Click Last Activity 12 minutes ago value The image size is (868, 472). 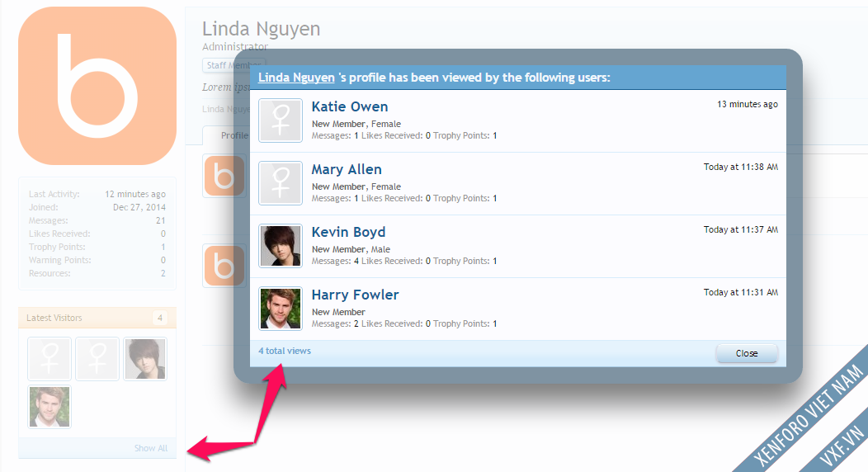coord(135,194)
